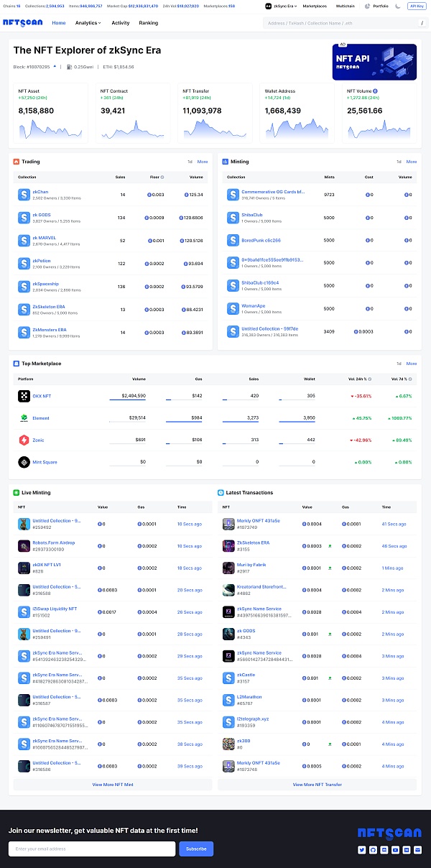The height and width of the screenshot is (868, 431).
Task: Click the Live Minting section icon
Action: (17, 493)
